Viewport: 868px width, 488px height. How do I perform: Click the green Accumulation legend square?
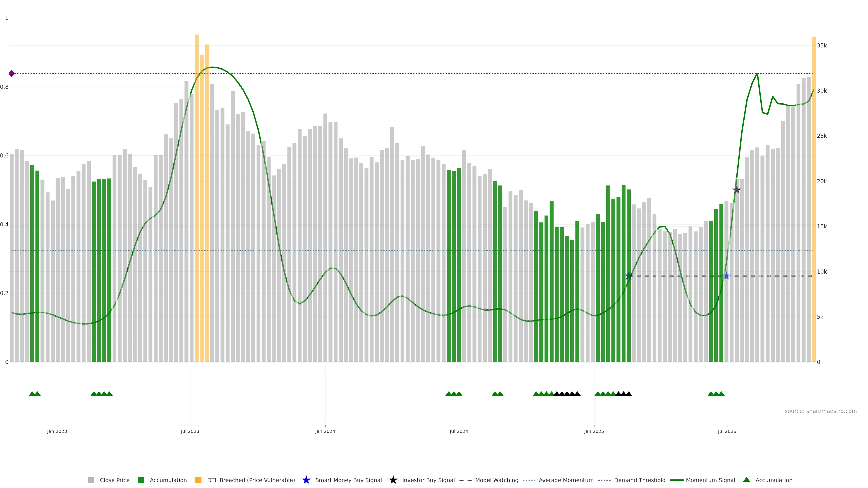(x=141, y=480)
